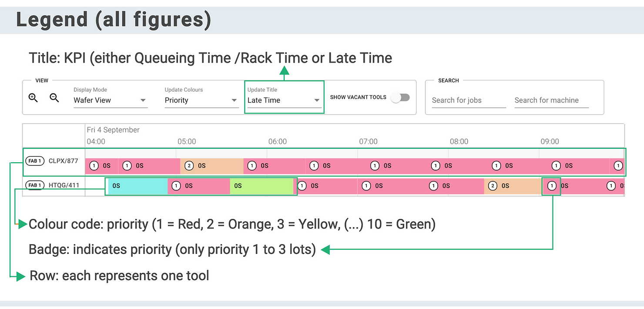The height and width of the screenshot is (309, 644).
Task: Click the priority 2 badge in CLPX/877 row
Action: coord(189,166)
